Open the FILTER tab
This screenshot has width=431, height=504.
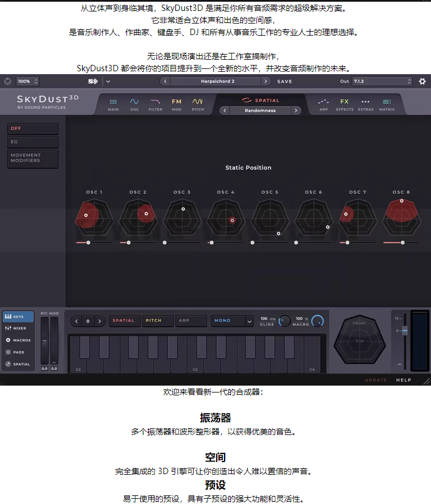point(155,105)
